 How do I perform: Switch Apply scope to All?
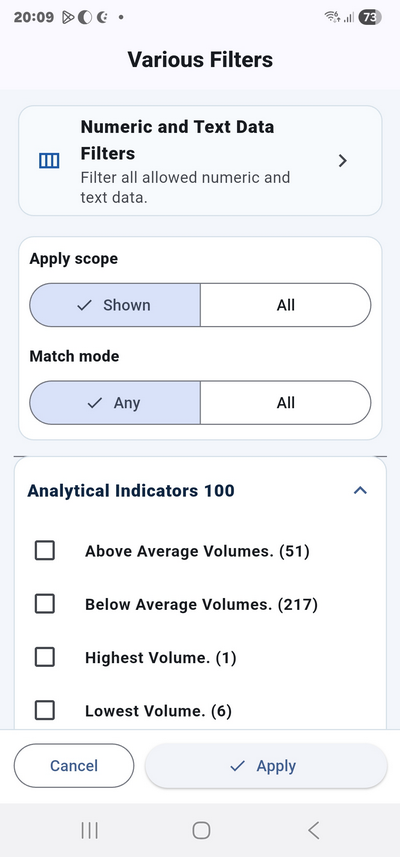coord(286,305)
